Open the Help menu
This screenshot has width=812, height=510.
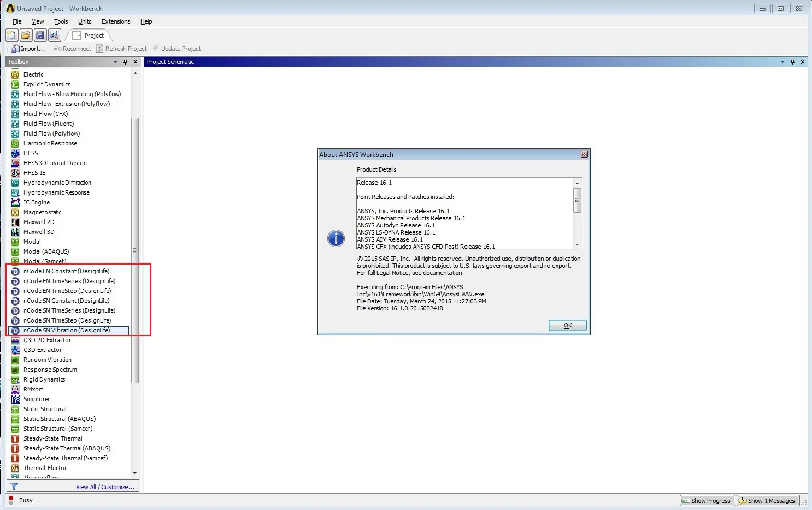click(146, 21)
